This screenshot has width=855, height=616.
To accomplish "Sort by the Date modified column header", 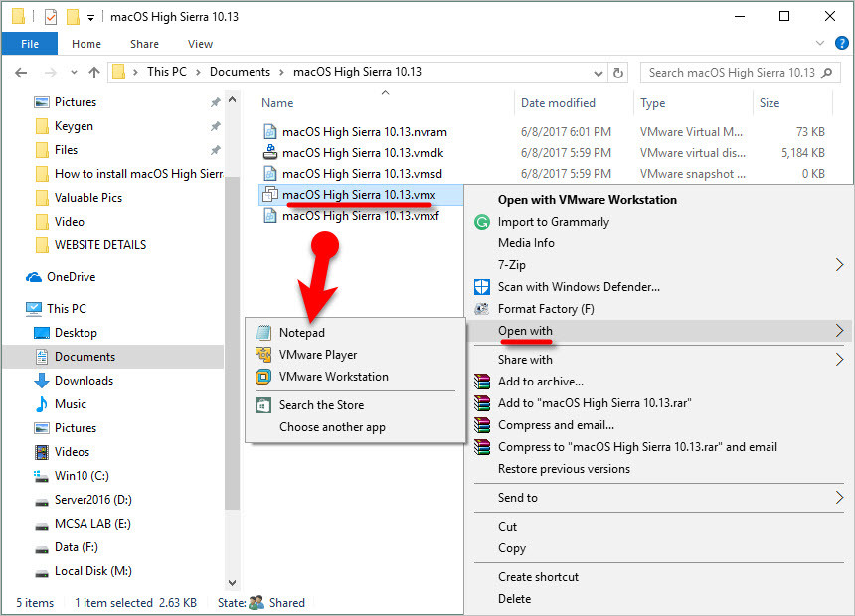I will click(x=558, y=103).
